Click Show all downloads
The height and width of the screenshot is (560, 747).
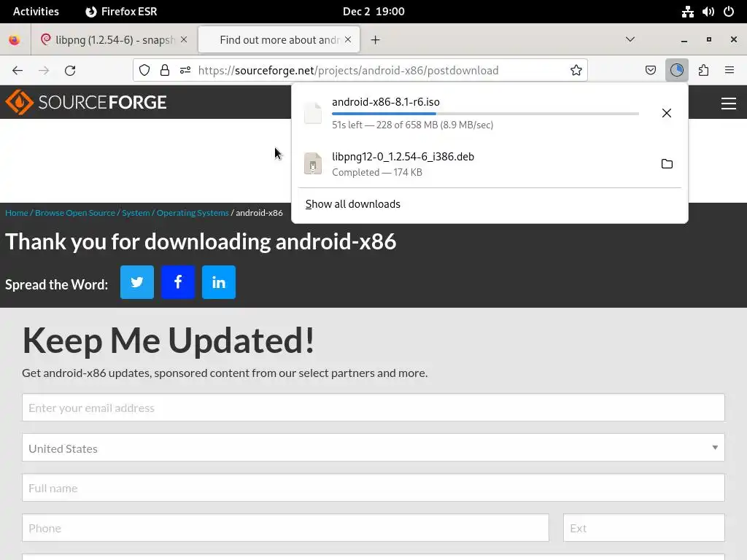coord(352,204)
